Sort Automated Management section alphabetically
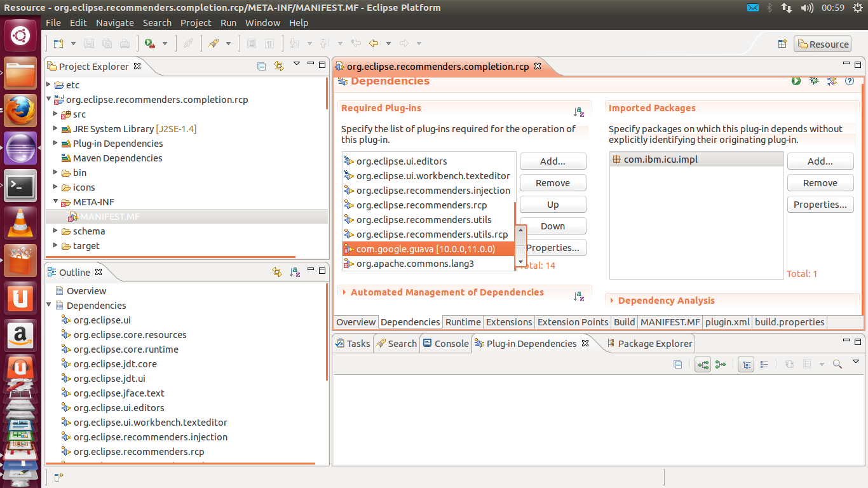The height and width of the screenshot is (488, 868). pyautogui.click(x=579, y=296)
